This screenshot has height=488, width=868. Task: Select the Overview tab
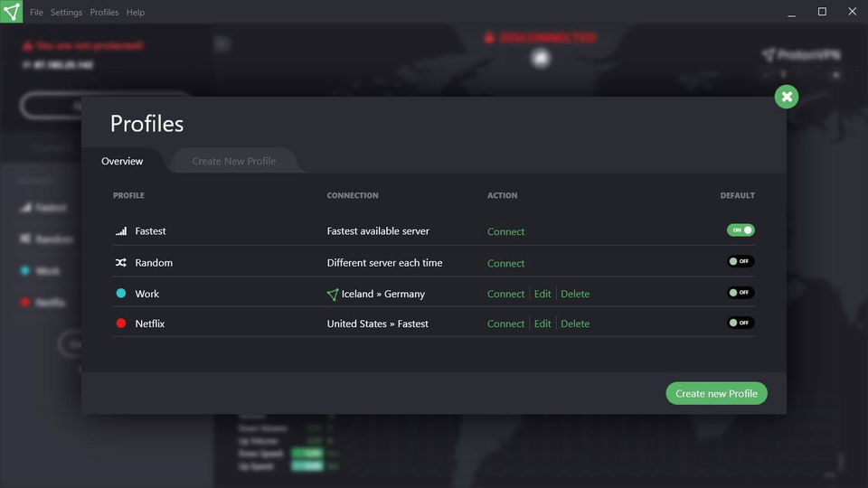click(122, 161)
